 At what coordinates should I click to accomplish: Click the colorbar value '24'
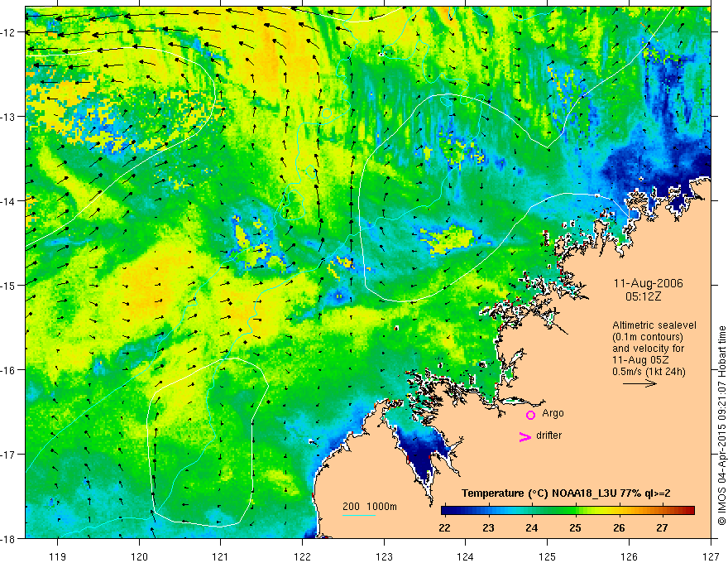pos(532,528)
